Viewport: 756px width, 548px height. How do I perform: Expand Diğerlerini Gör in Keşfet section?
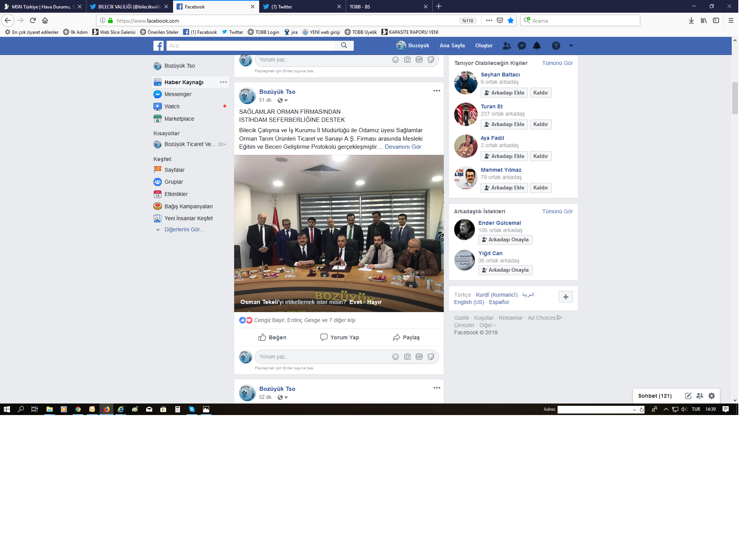(x=184, y=229)
